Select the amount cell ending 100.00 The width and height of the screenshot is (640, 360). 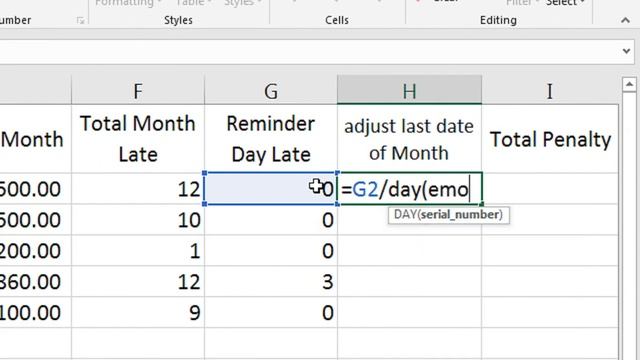(x=36, y=313)
